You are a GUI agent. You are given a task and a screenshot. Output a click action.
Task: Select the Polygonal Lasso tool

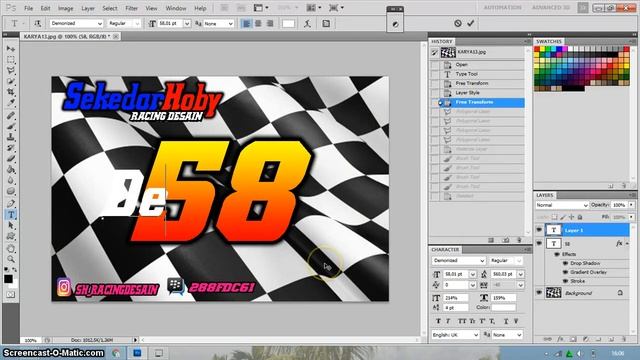coord(11,71)
